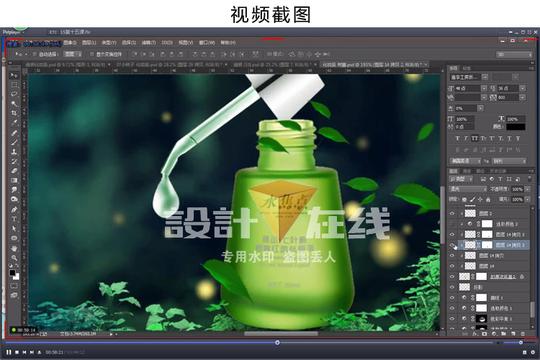The width and height of the screenshot is (540, 360).
Task: Open the 视图(V) menu
Action: tap(186, 43)
